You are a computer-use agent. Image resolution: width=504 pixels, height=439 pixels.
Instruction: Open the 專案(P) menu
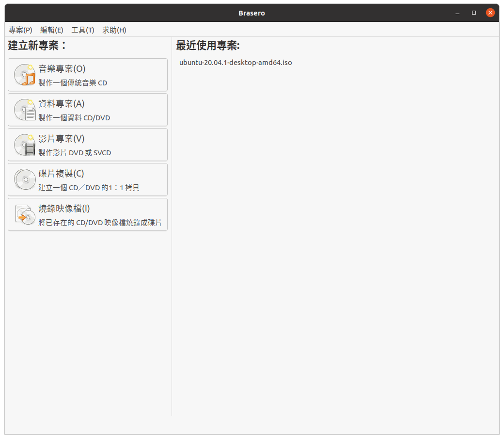coord(20,30)
